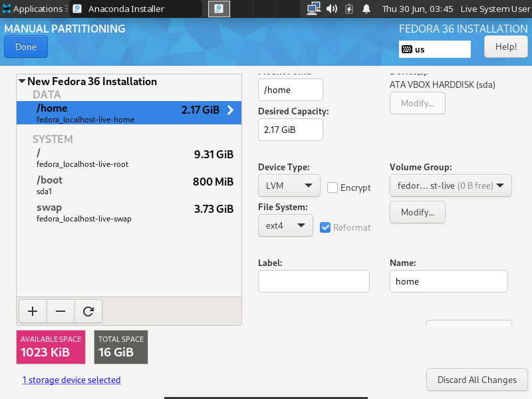Open the Device Type LVM dropdown
532x399 pixels.
289,186
